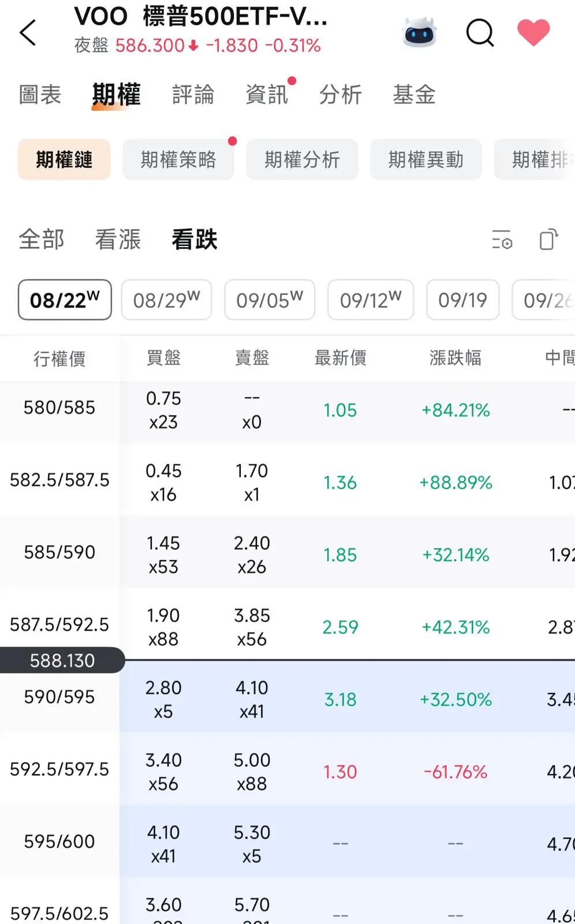
Task: Tap the red last price 1.30
Action: click(x=340, y=772)
